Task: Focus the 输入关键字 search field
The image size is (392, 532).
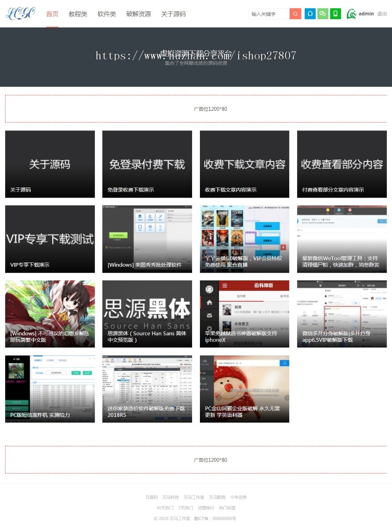Action: pos(269,14)
